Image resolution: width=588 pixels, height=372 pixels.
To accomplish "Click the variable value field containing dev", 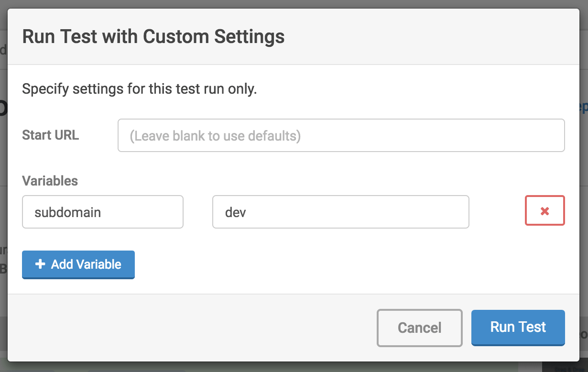I will [x=340, y=212].
